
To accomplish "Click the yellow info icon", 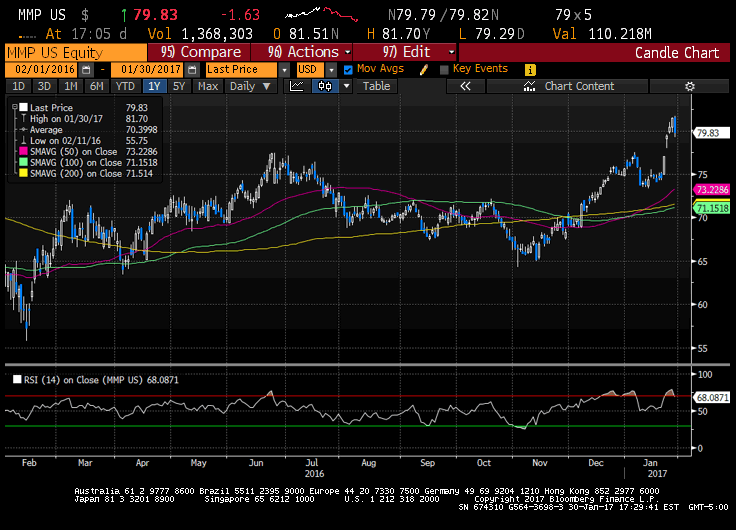I will pyautogui.click(x=530, y=70).
